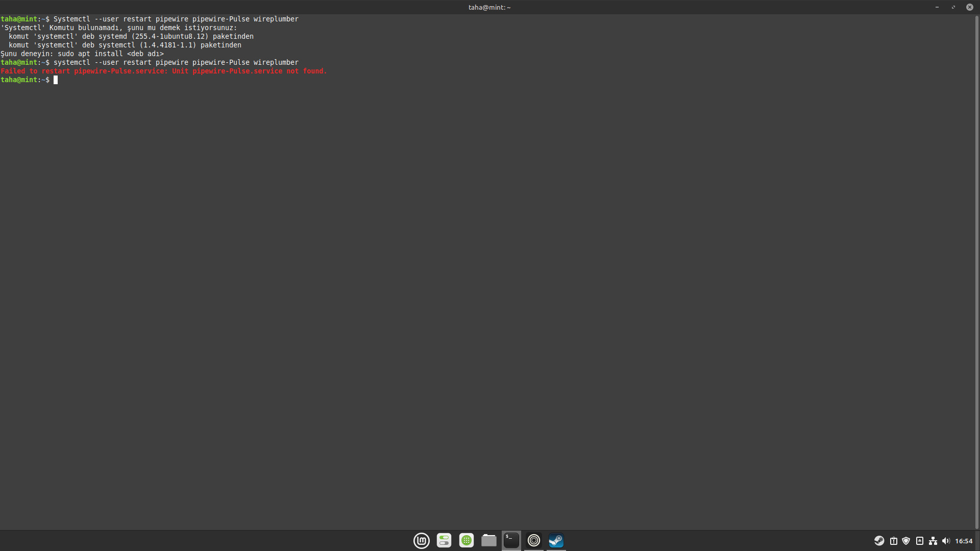The image size is (980, 551).
Task: Open the Steam tray icon
Action: pyautogui.click(x=879, y=541)
